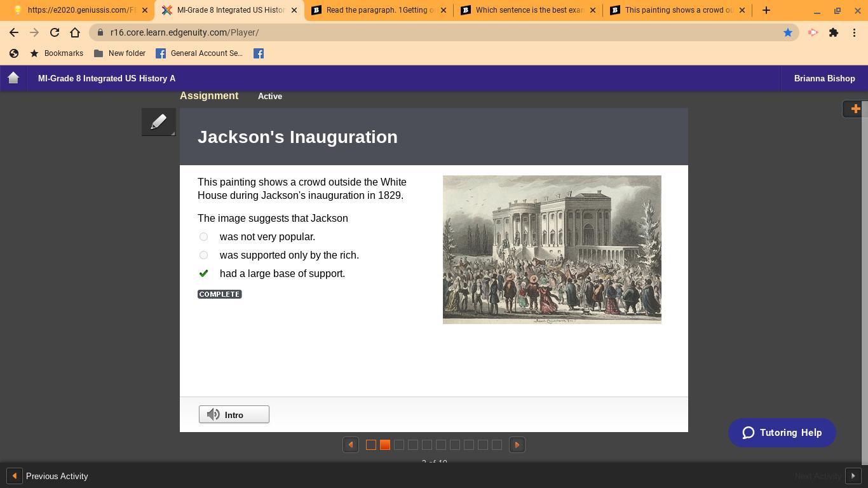Image resolution: width=868 pixels, height=488 pixels.
Task: Close the "Which sentence is the best" tab
Action: click(x=593, y=10)
